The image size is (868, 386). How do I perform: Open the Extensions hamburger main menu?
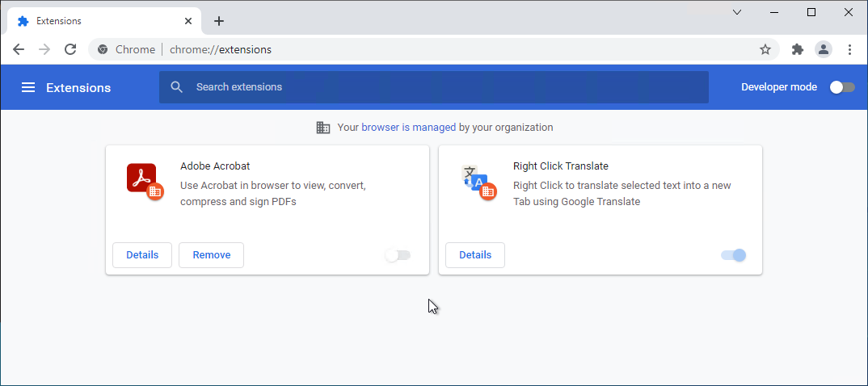pos(28,87)
